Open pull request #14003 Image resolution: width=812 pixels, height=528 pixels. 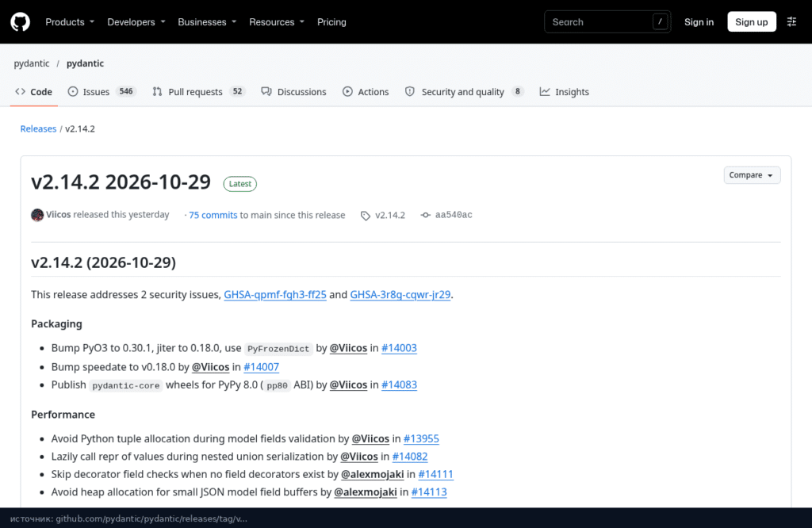pos(399,348)
